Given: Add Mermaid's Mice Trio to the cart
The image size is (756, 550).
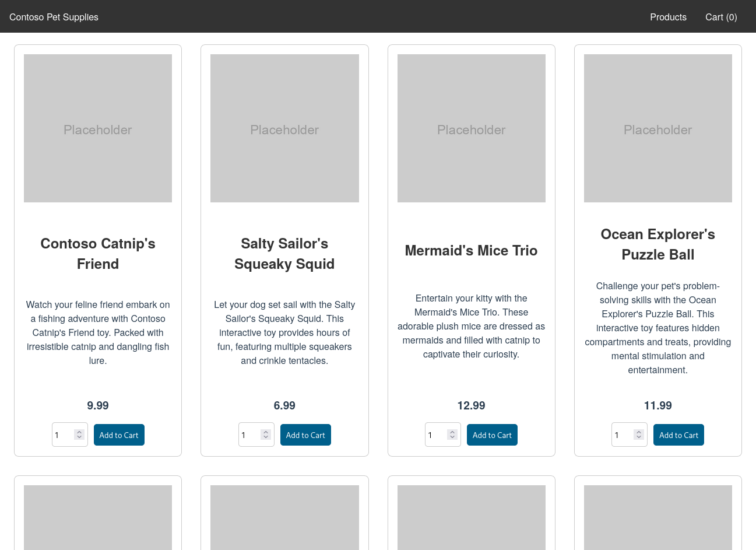Looking at the screenshot, I should click(x=492, y=435).
